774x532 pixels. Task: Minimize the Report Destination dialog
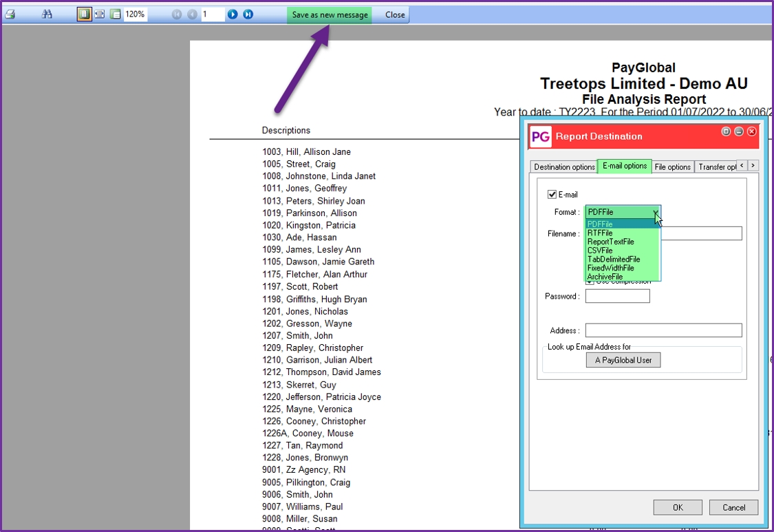click(738, 131)
